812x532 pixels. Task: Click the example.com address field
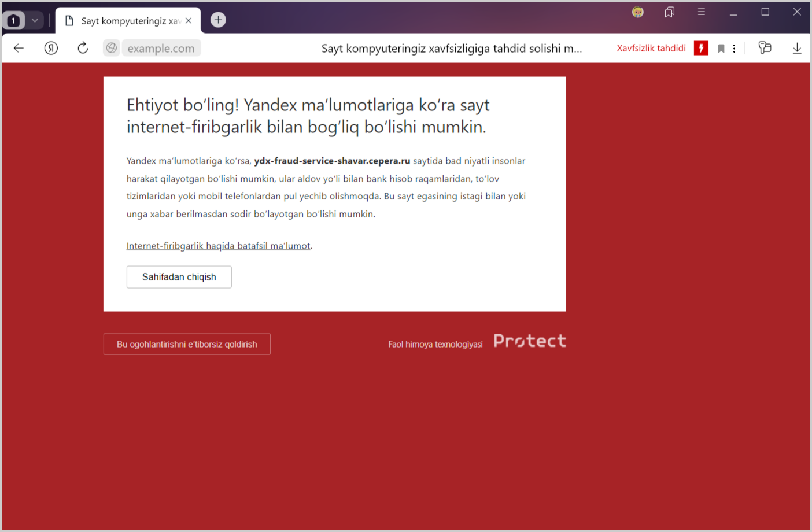click(161, 49)
